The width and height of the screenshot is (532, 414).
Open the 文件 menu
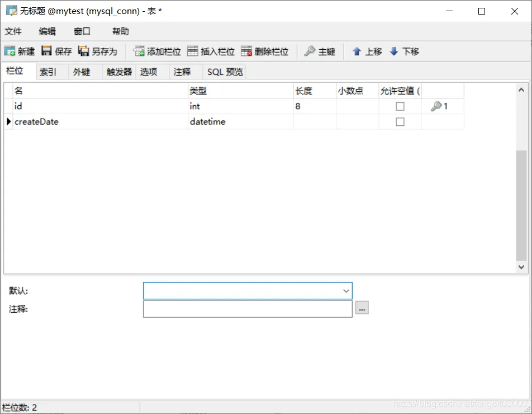tap(13, 31)
